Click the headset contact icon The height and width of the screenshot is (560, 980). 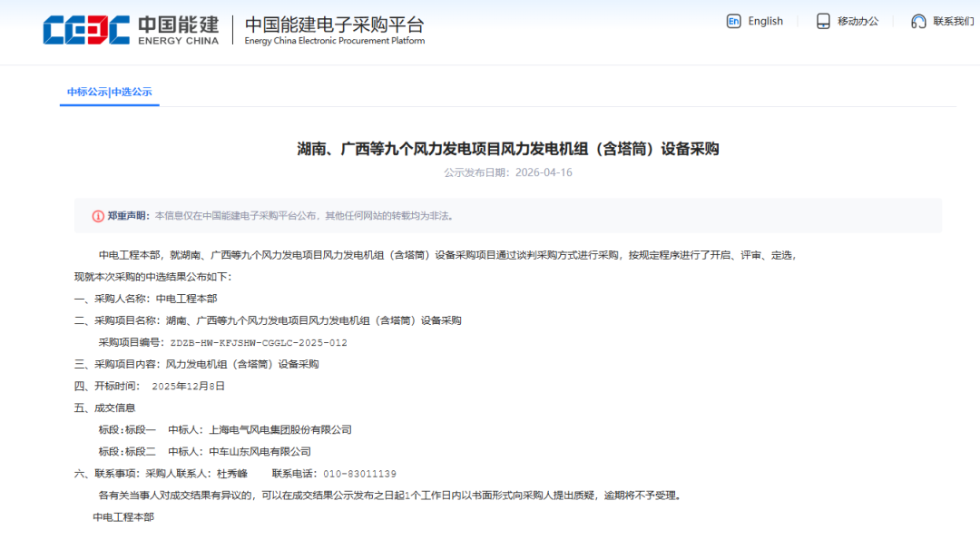(918, 21)
